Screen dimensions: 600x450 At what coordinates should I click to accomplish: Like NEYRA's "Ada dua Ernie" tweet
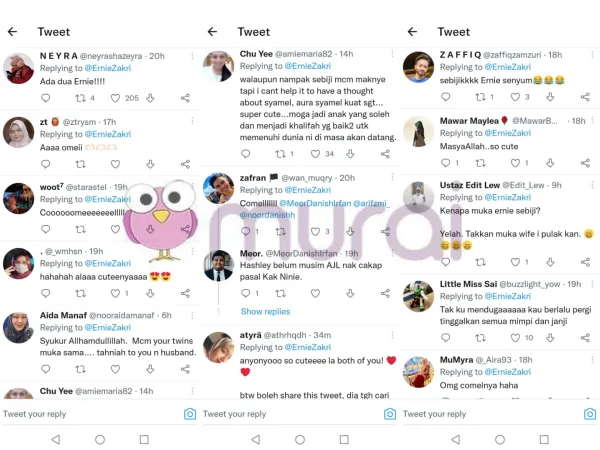click(115, 98)
